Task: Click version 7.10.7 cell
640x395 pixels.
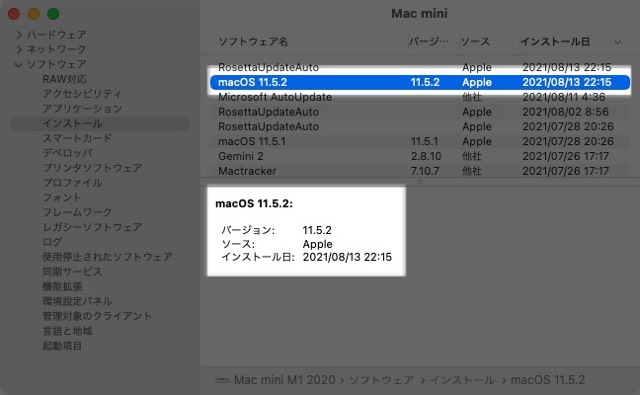Action: 425,171
